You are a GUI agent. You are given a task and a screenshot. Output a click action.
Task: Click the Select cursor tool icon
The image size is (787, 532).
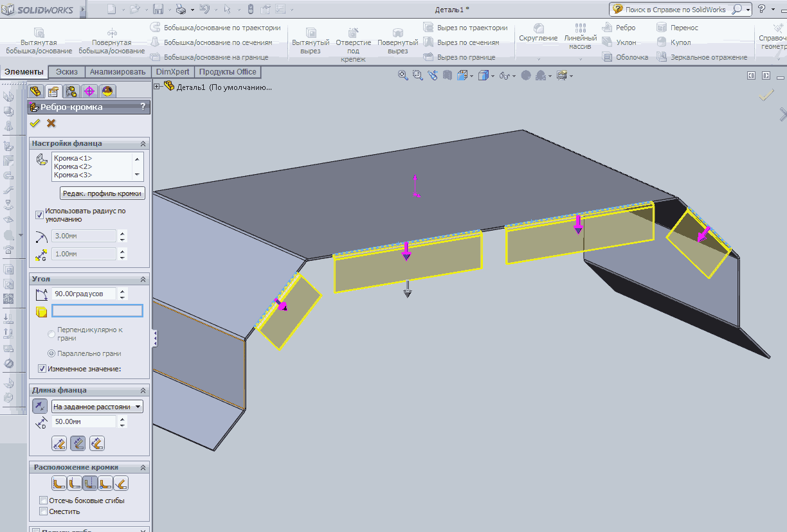tap(228, 9)
